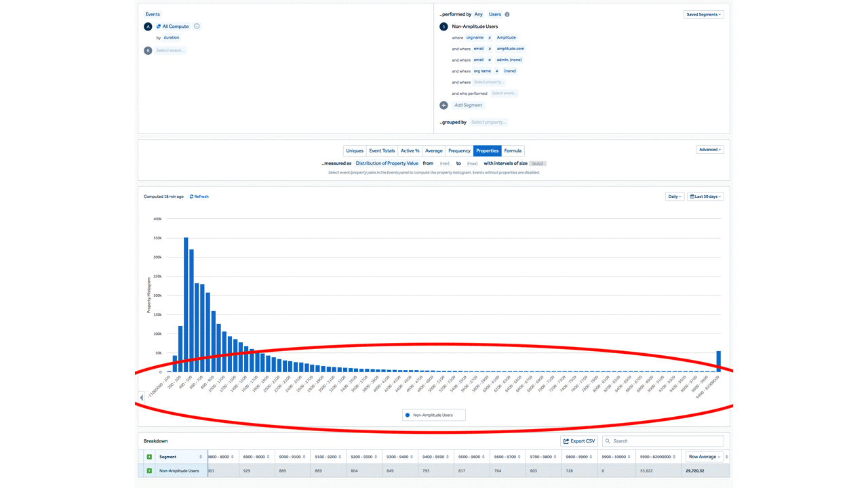Screen dimensions: 868x488
Task: Click the info icon beside Users
Action: tap(507, 14)
